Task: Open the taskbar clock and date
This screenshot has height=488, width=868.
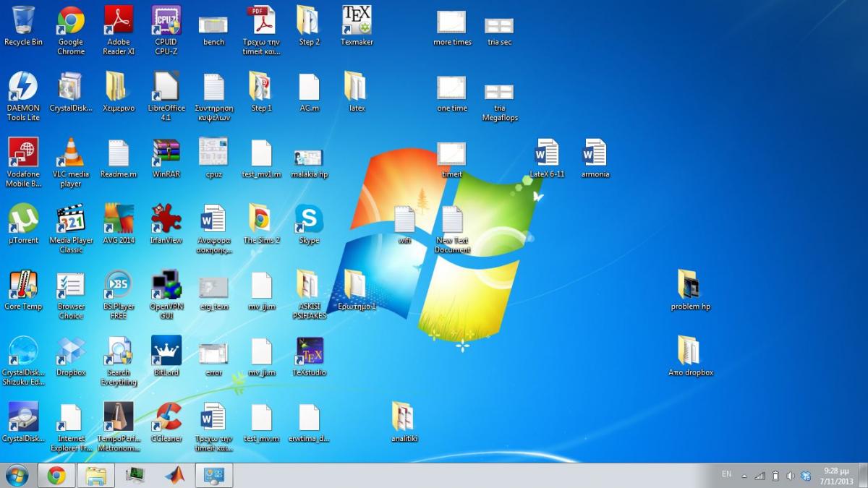Action: click(836, 475)
